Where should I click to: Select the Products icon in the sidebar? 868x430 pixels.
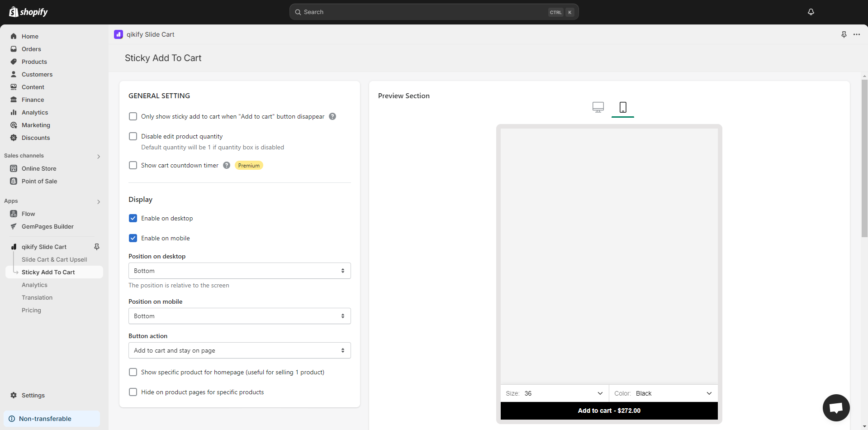coord(14,62)
